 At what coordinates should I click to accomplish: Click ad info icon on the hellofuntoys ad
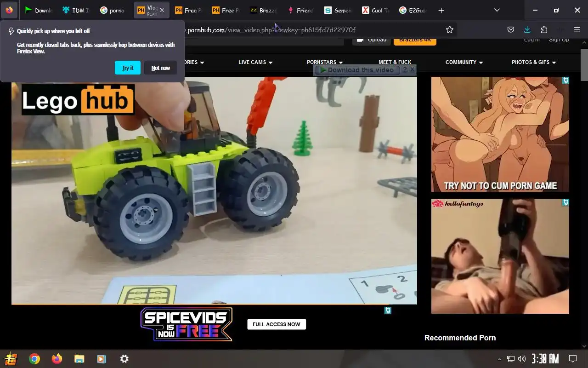(x=565, y=202)
